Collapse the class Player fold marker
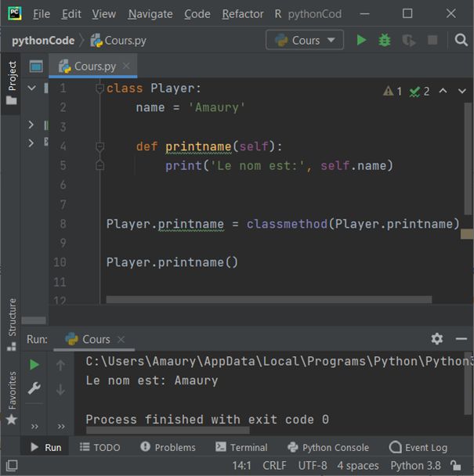The width and height of the screenshot is (474, 476). (100, 88)
